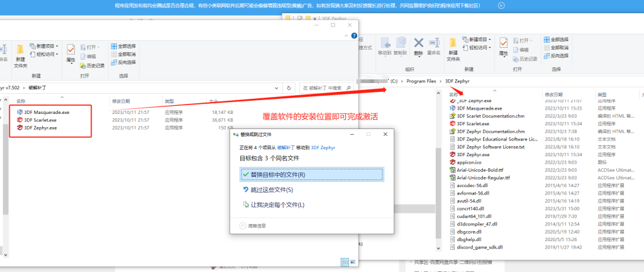Open address bar history dropdown in 破解补丁 window
The height and width of the screenshot is (272, 644).
[x=275, y=88]
